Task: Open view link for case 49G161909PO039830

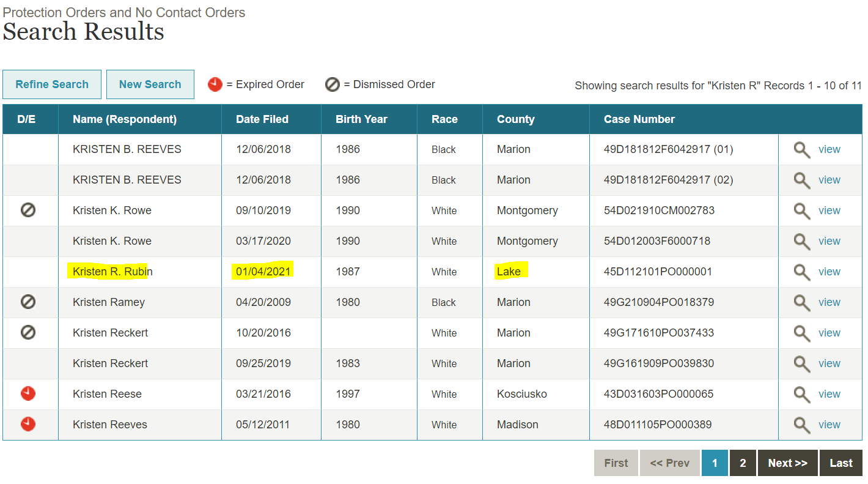Action: click(829, 363)
